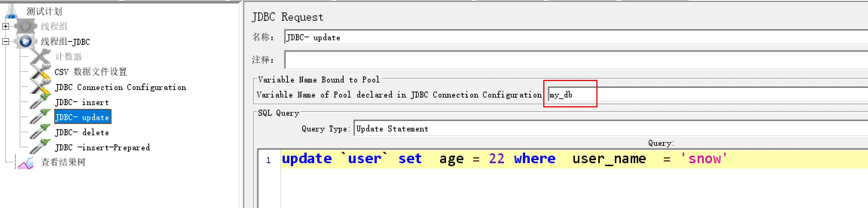The width and height of the screenshot is (868, 208).
Task: Select the JDBC- update tree item
Action: 83,117
